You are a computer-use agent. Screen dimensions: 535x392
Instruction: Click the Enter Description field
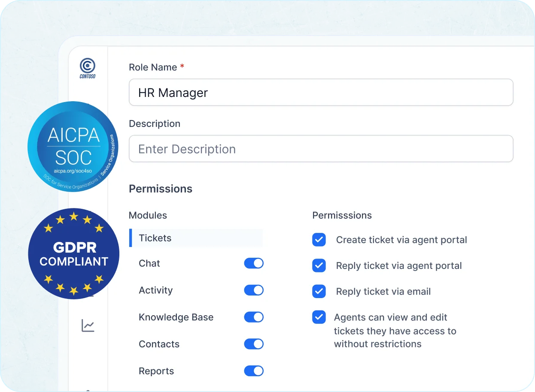point(321,149)
